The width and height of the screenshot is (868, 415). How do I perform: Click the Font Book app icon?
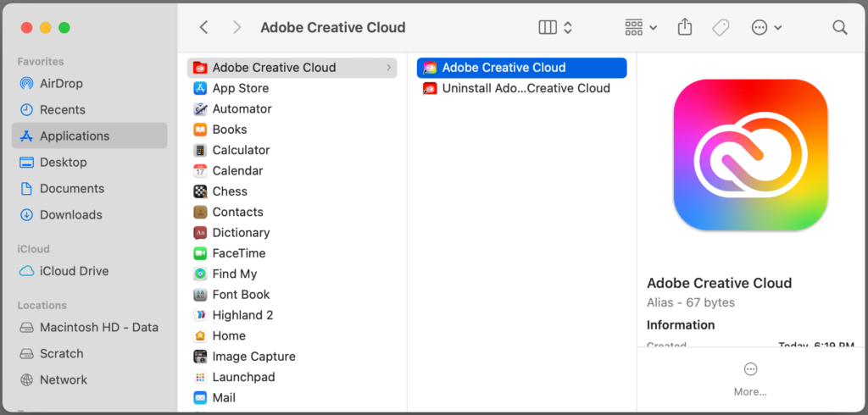(200, 295)
